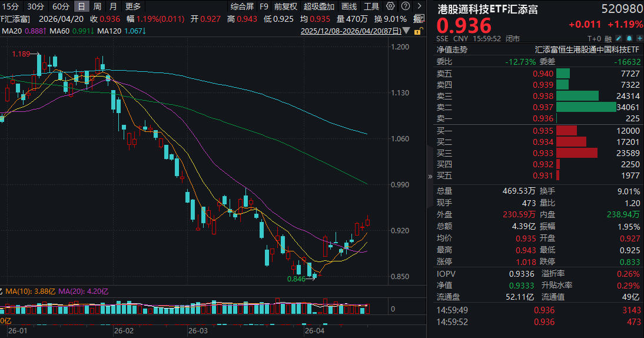The height and width of the screenshot is (338, 644).
Task: Click the 委比 -12.73% value
Action: pyautogui.click(x=520, y=62)
